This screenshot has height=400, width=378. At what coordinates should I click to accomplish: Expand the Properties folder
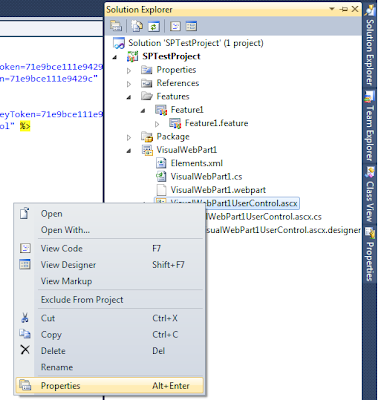pyautogui.click(x=129, y=71)
